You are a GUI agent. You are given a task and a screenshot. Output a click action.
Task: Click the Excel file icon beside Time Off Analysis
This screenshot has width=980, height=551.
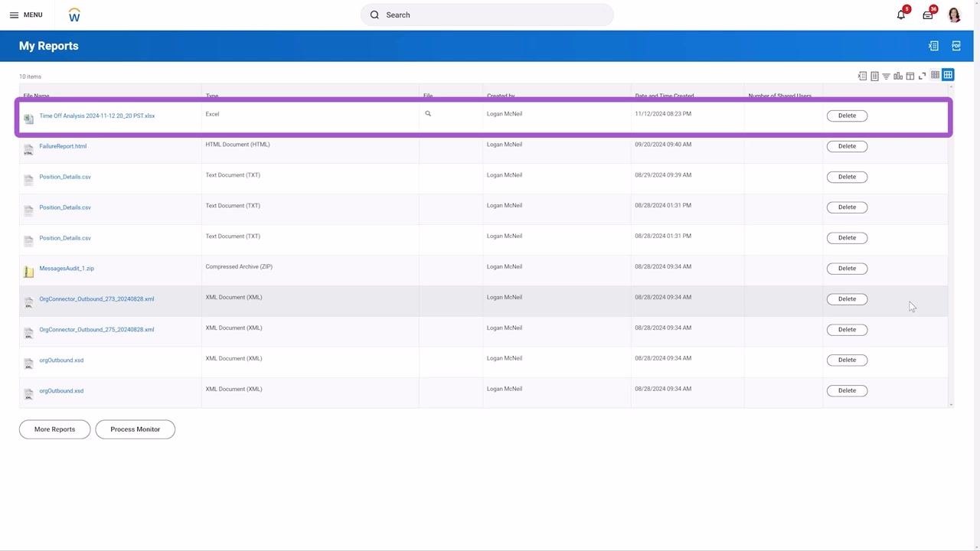28,118
